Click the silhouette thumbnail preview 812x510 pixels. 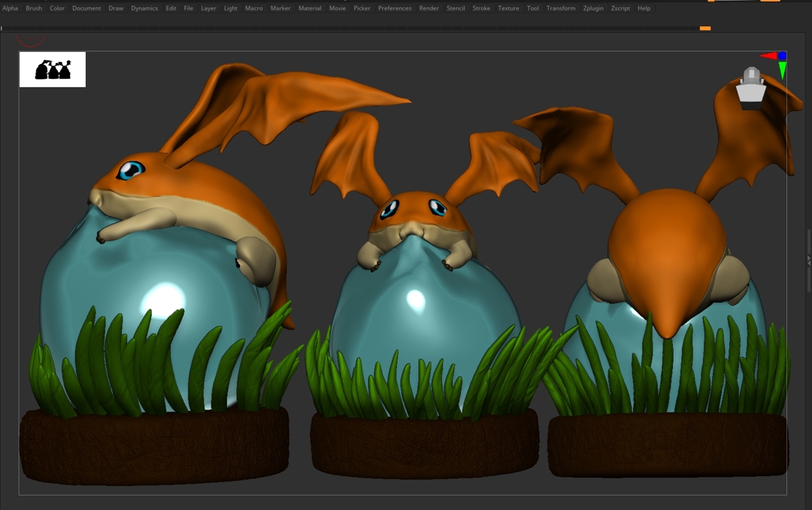coord(53,69)
